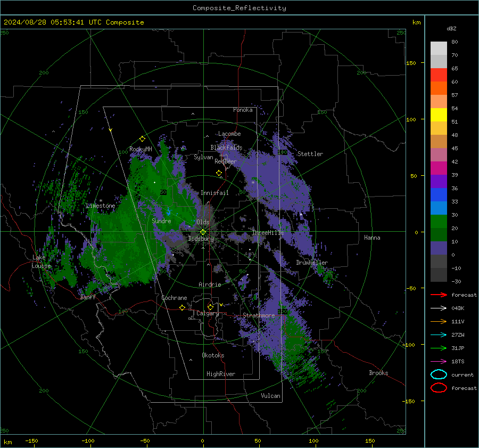This screenshot has height=448, width=479.
Task: Click the white 04DK arrow legend icon
Action: point(439,308)
